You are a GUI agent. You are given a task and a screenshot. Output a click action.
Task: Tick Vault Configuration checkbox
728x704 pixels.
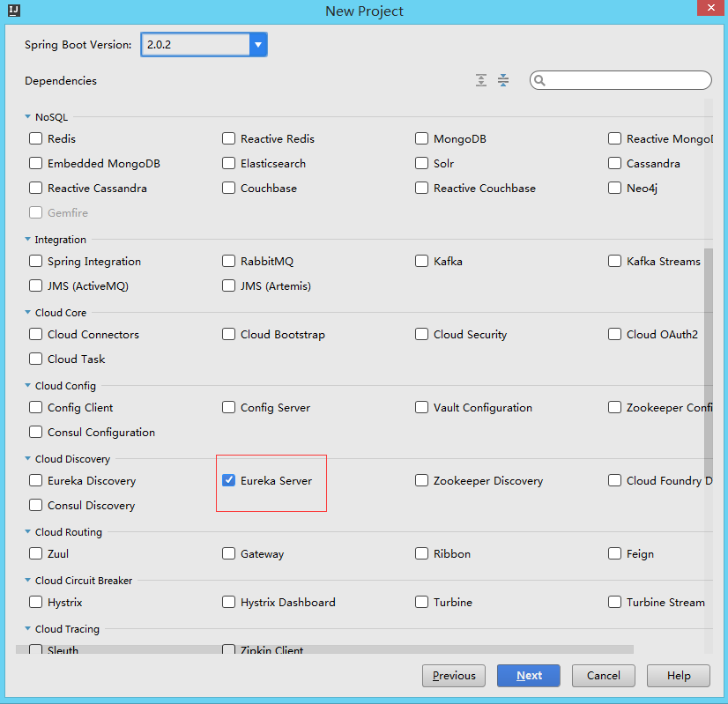coord(421,407)
